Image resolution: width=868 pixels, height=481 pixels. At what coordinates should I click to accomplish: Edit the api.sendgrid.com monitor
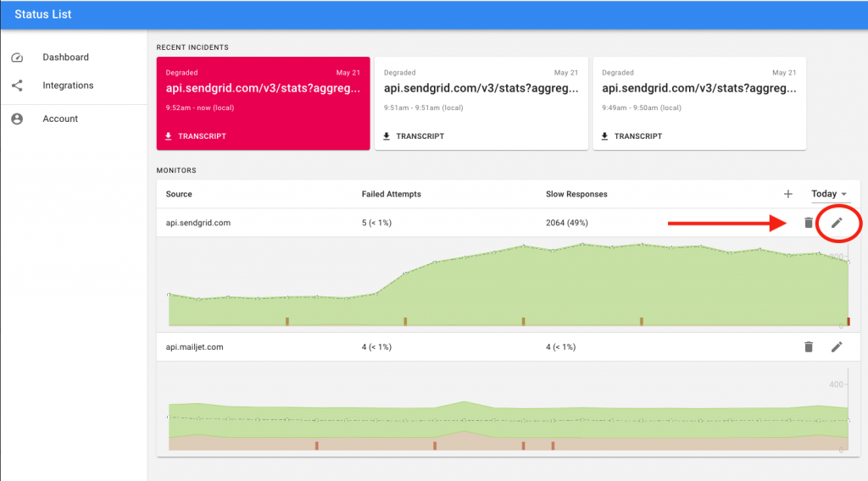point(837,223)
